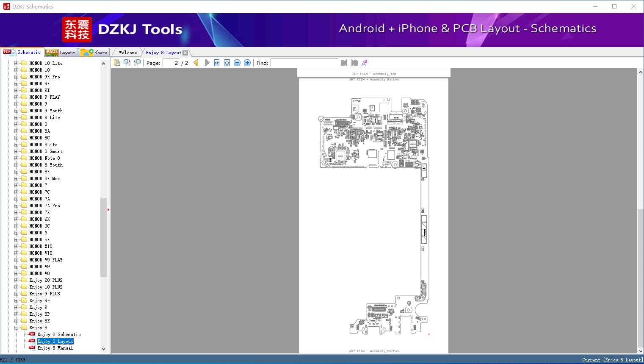Click the PCB layout page thumbnail

(x=373, y=216)
